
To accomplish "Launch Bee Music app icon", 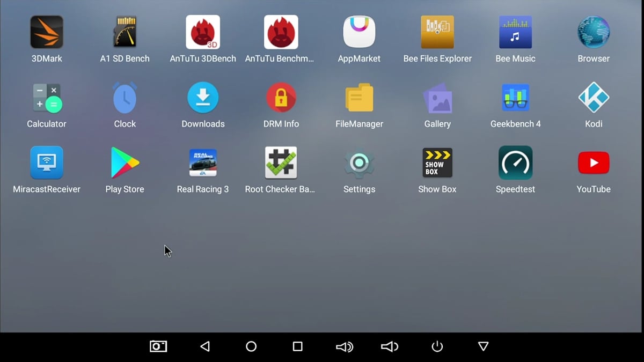I will (516, 32).
